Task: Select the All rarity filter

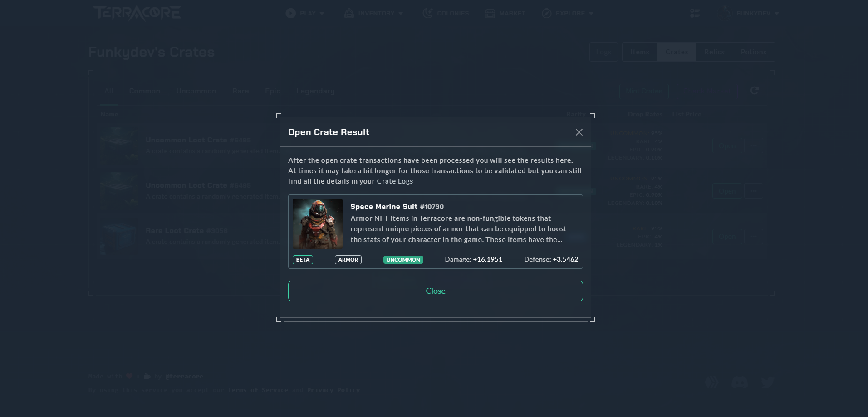Action: click(x=108, y=91)
